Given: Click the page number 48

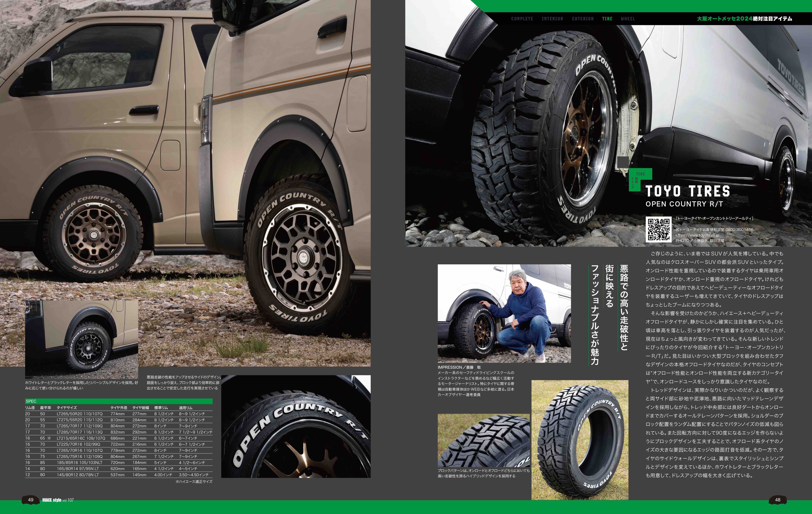Looking at the screenshot, I should click(778, 500).
